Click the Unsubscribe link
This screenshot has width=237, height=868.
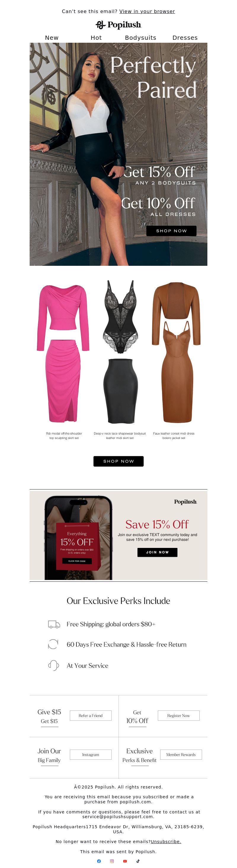click(x=166, y=841)
